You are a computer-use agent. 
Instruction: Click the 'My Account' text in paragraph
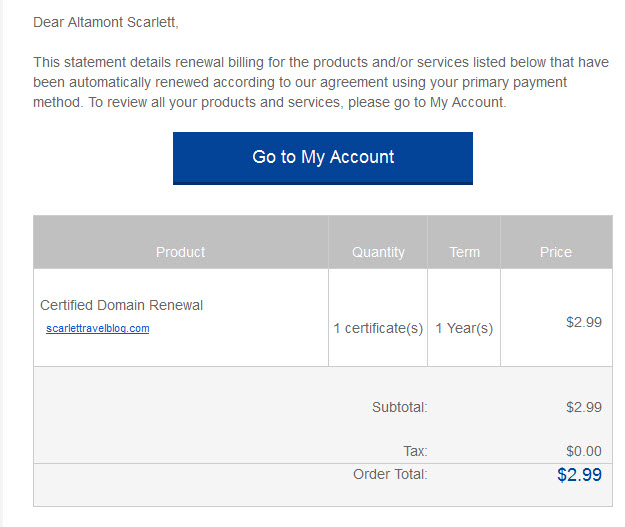point(466,102)
